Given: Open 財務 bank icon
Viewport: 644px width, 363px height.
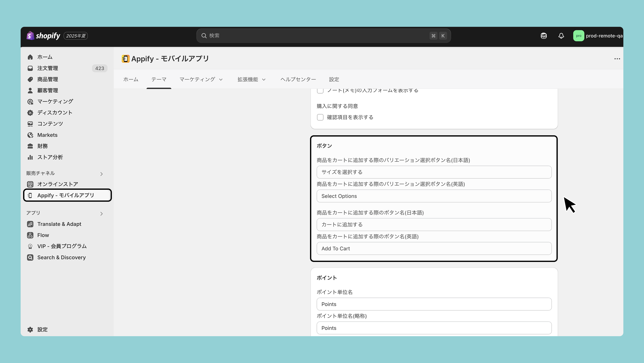Looking at the screenshot, I should (30, 146).
